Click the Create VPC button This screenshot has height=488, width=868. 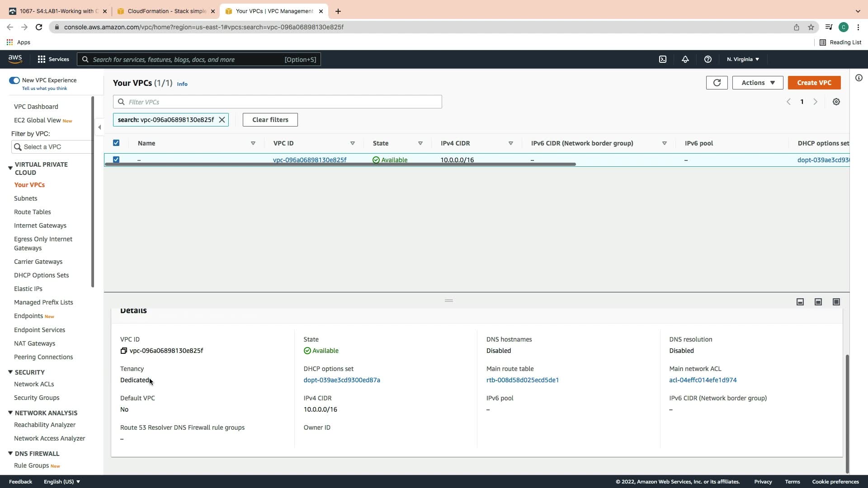(814, 83)
